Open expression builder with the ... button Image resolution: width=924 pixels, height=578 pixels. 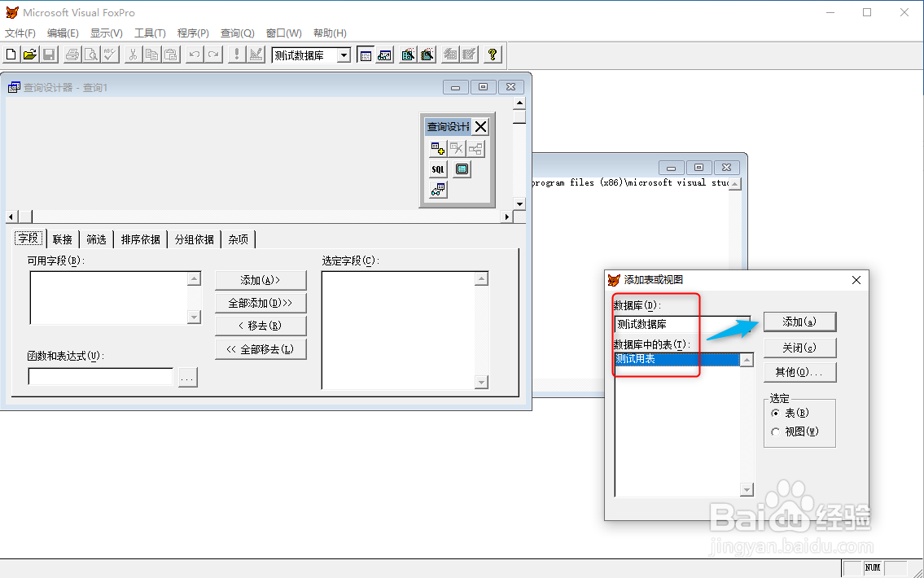[x=187, y=377]
